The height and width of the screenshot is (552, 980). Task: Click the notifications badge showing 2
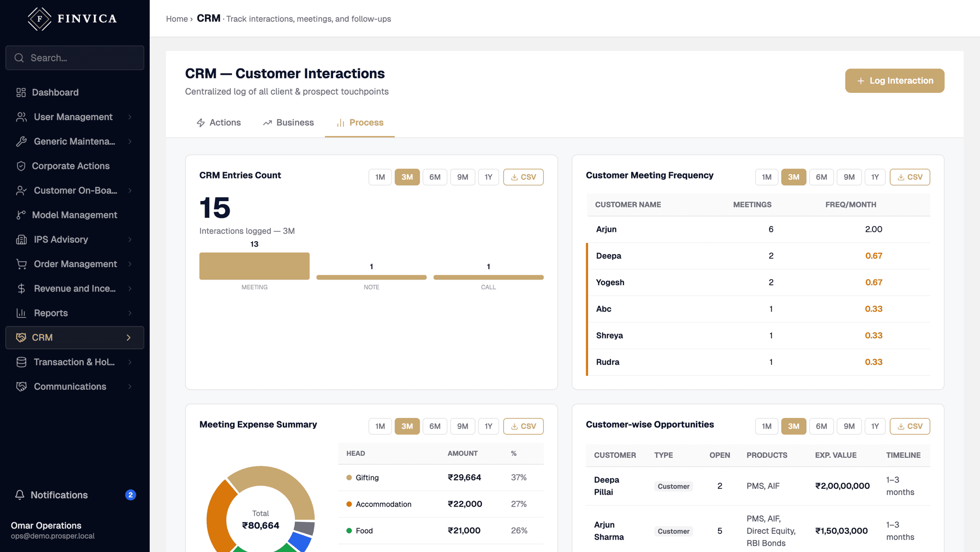131,495
